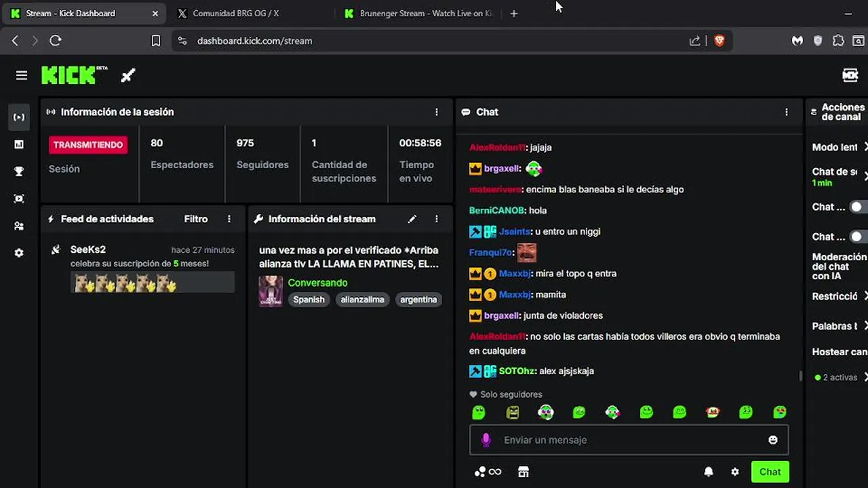Open stream information three-dot menu
The image size is (868, 488).
pos(437,219)
